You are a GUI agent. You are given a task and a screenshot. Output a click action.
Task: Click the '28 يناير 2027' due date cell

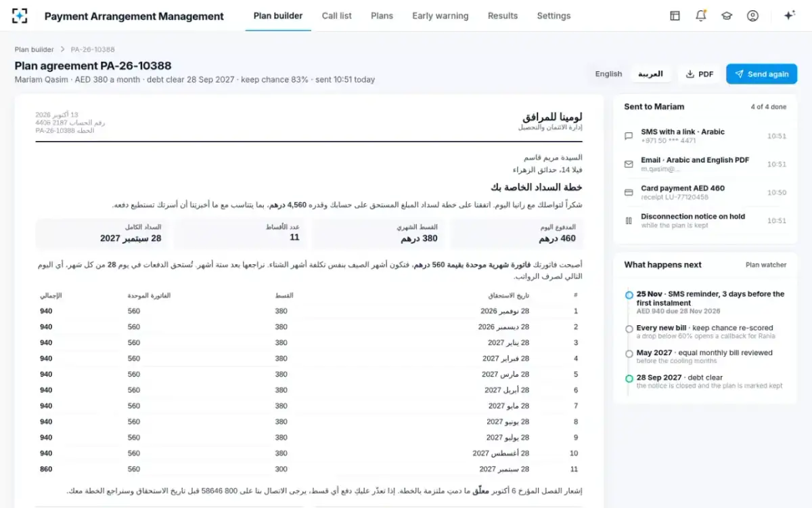pyautogui.click(x=508, y=343)
